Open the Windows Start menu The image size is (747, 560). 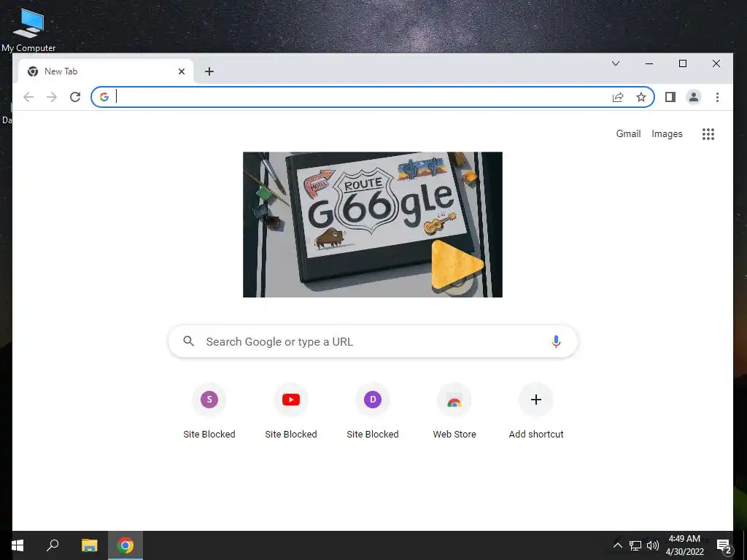coord(18,545)
